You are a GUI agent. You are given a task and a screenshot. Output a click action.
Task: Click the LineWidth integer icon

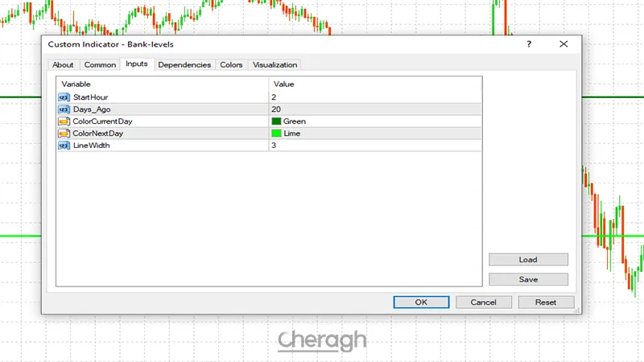(x=64, y=146)
